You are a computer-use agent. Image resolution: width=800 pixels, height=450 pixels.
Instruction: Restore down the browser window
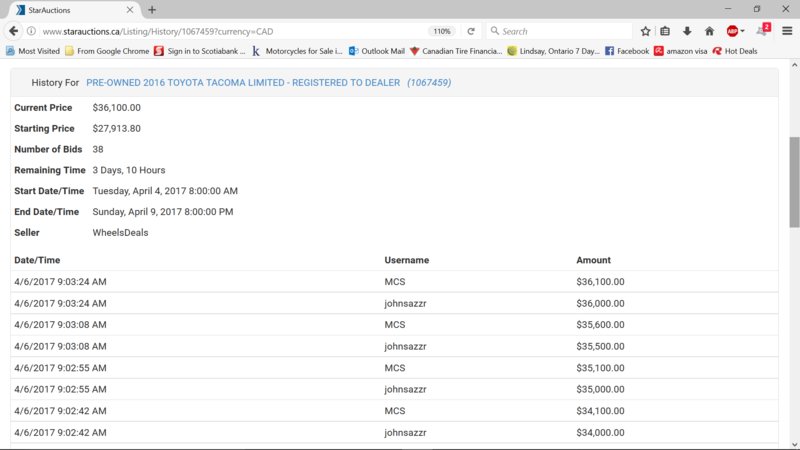(757, 9)
